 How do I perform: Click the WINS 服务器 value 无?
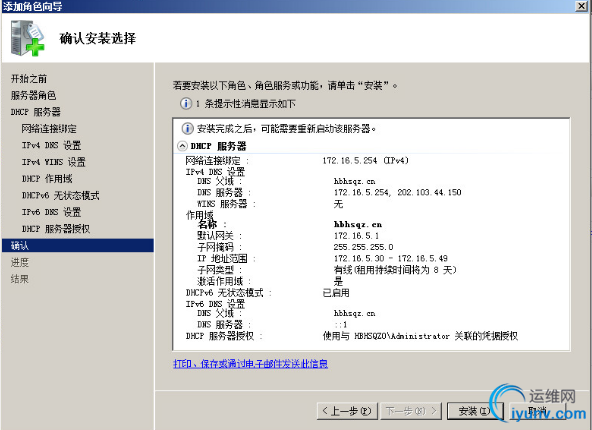pyautogui.click(x=338, y=204)
